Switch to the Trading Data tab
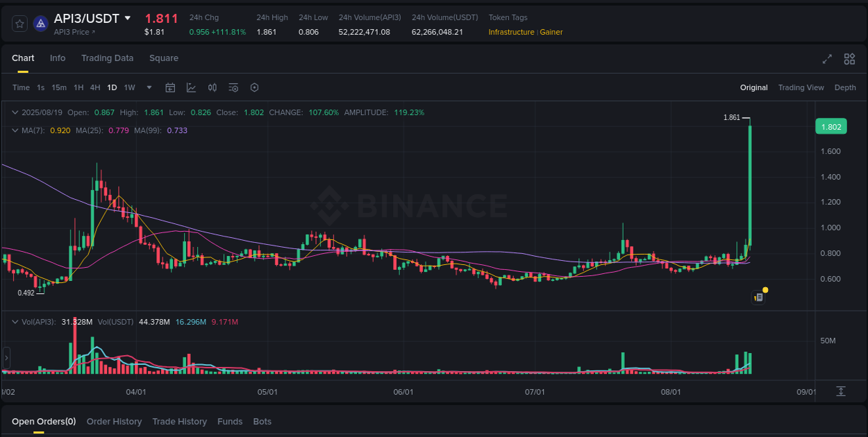868x437 pixels. [107, 58]
